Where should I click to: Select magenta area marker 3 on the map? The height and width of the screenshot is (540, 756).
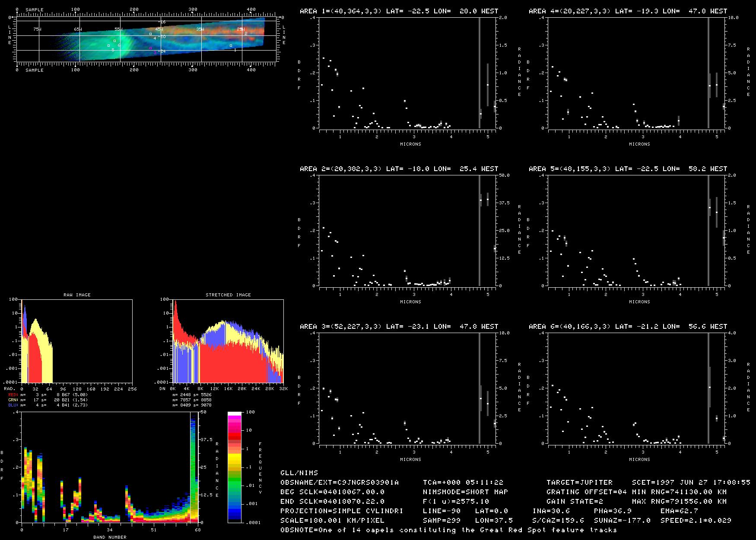tap(150, 48)
